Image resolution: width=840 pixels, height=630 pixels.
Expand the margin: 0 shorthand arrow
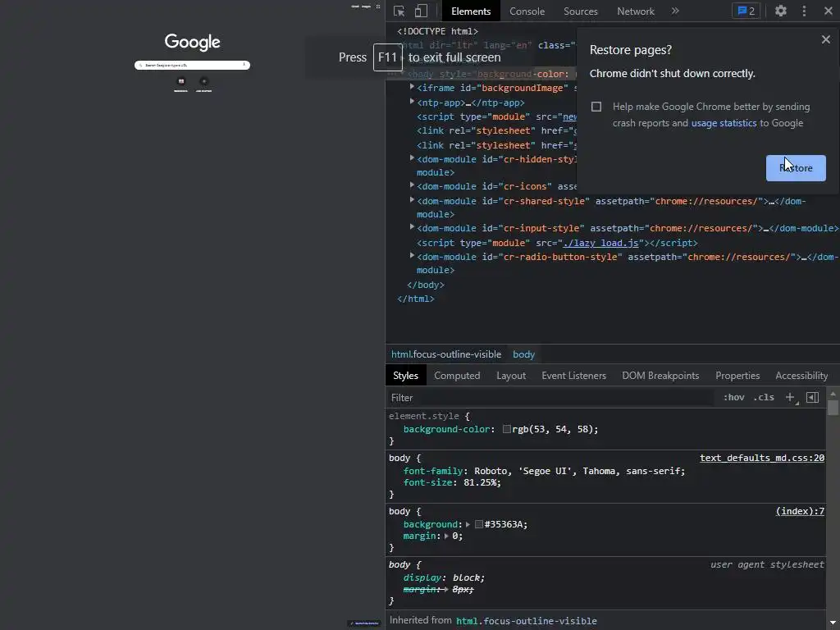(446, 536)
